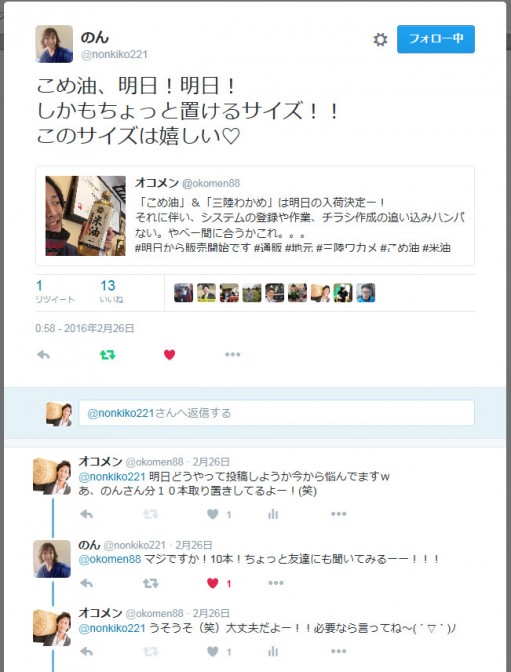Open the quoted tweet's rice oil bottle photo

tap(85, 216)
